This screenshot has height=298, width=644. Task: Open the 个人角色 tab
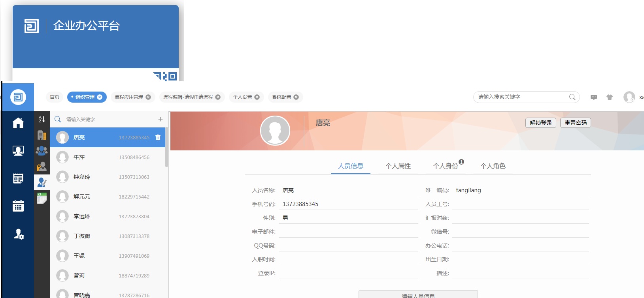click(x=493, y=166)
